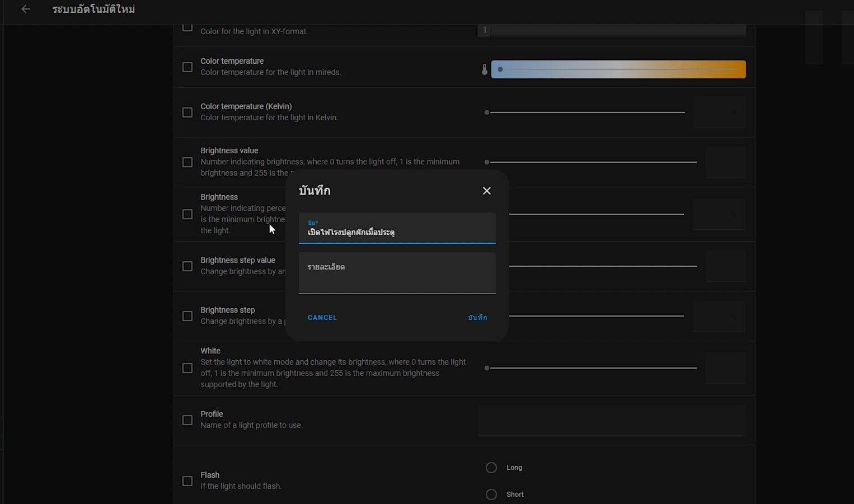Image resolution: width=854 pixels, height=504 pixels.
Task: Click the back arrow in the header
Action: (26, 9)
